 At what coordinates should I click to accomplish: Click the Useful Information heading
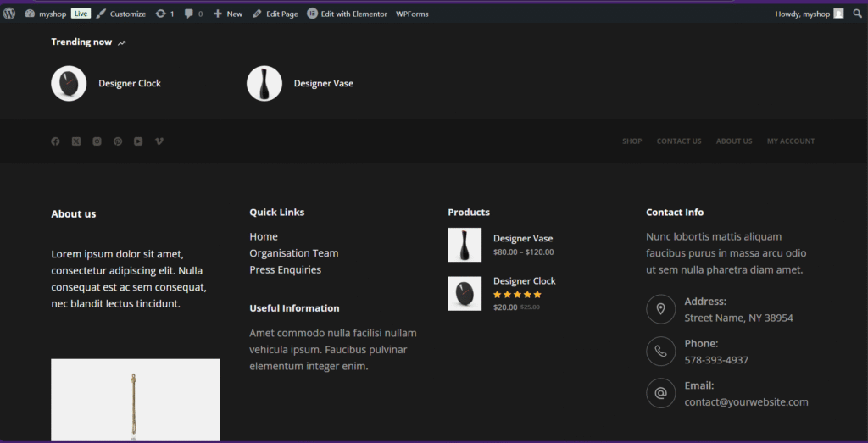(x=294, y=308)
